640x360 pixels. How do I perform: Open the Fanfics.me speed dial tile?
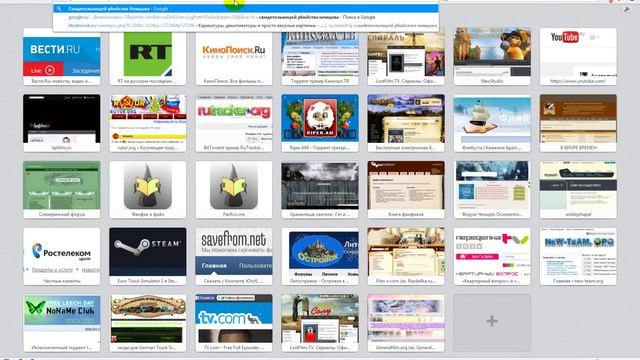click(x=234, y=189)
